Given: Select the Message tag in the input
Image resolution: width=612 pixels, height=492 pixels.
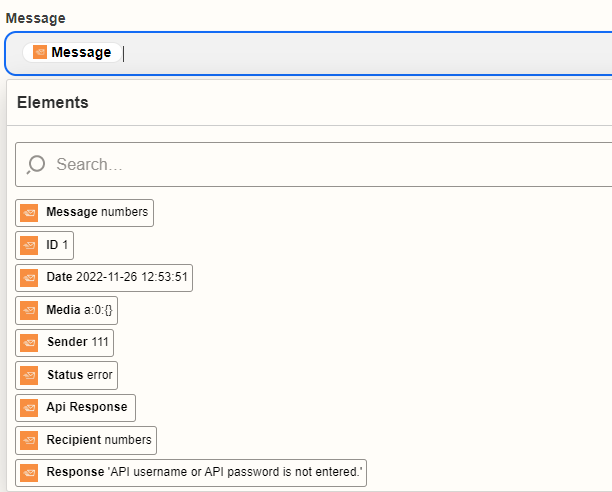Looking at the screenshot, I should click(x=72, y=52).
